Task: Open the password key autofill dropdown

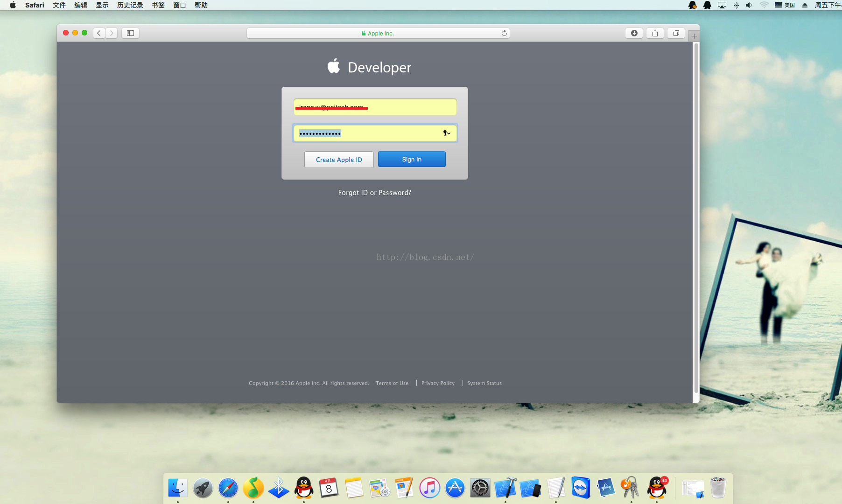Action: click(x=447, y=133)
